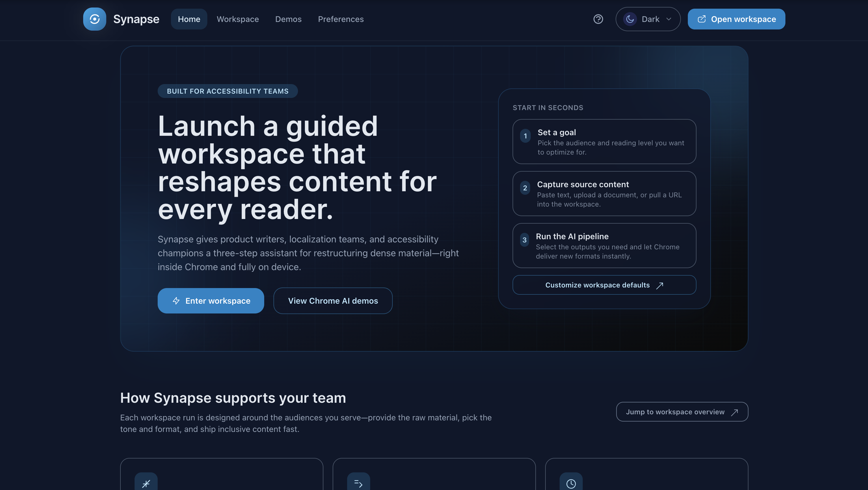This screenshot has height=490, width=868.
Task: Go to the Workspace nav tab
Action: 238,19
